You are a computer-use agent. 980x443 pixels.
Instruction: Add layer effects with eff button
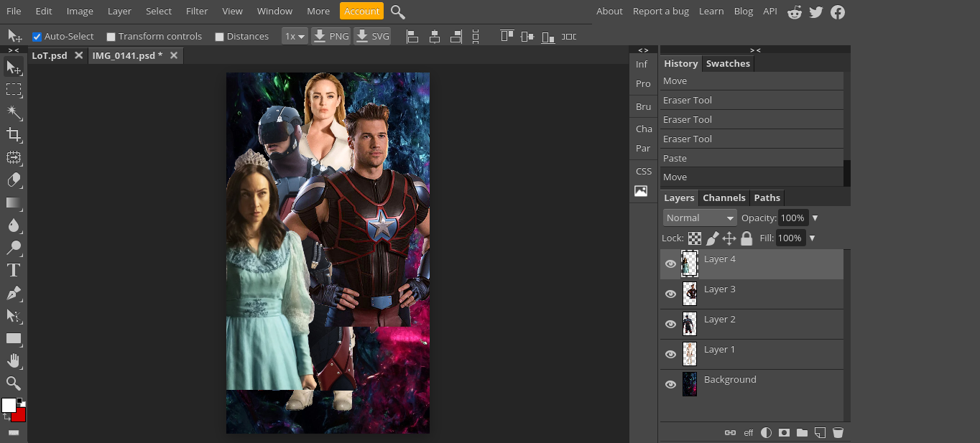coord(749,433)
